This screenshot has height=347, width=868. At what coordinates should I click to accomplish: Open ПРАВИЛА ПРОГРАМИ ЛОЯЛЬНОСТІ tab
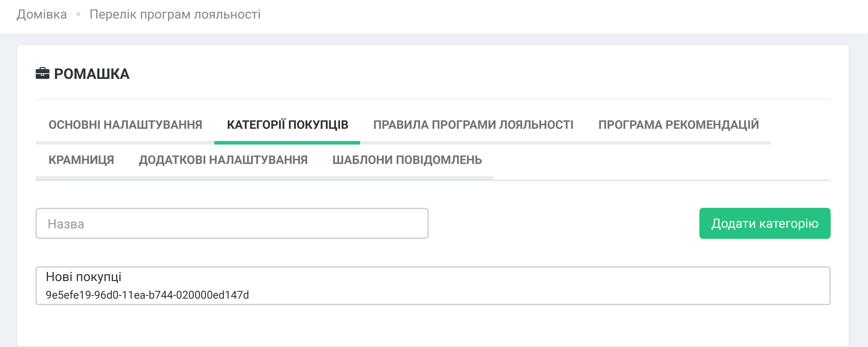pos(473,125)
